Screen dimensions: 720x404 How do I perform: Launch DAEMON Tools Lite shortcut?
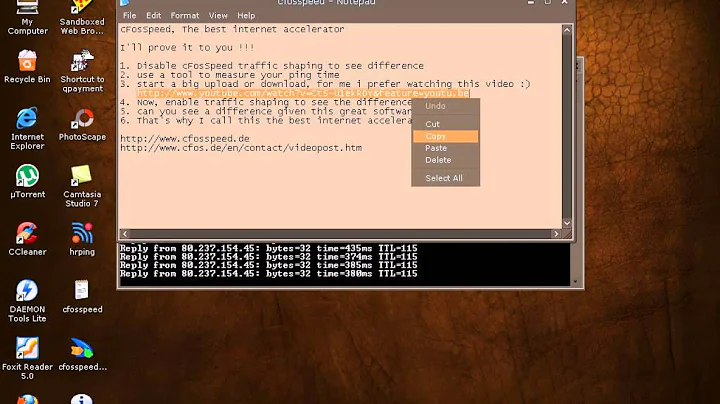click(x=27, y=301)
